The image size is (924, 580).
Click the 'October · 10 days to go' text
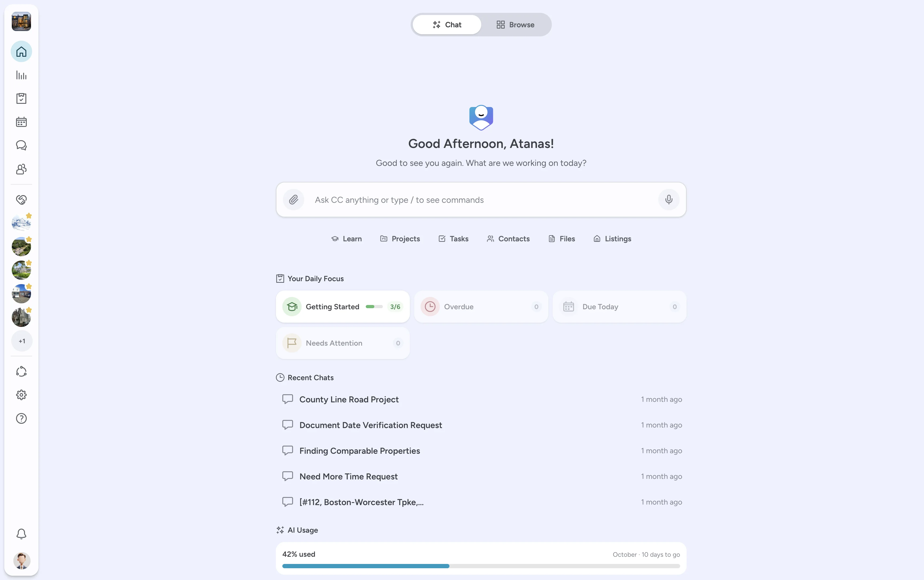646,554
